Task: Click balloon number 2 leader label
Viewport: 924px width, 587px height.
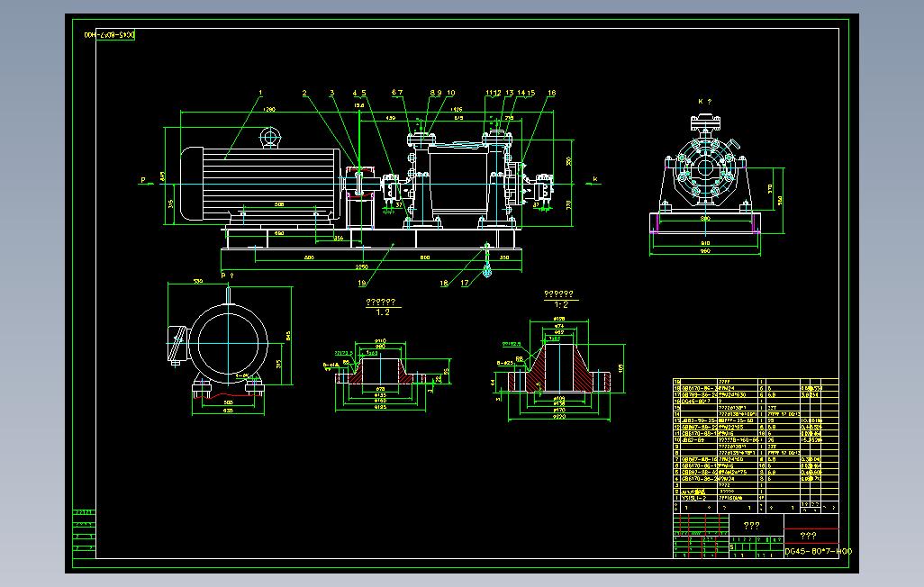Action: point(304,93)
